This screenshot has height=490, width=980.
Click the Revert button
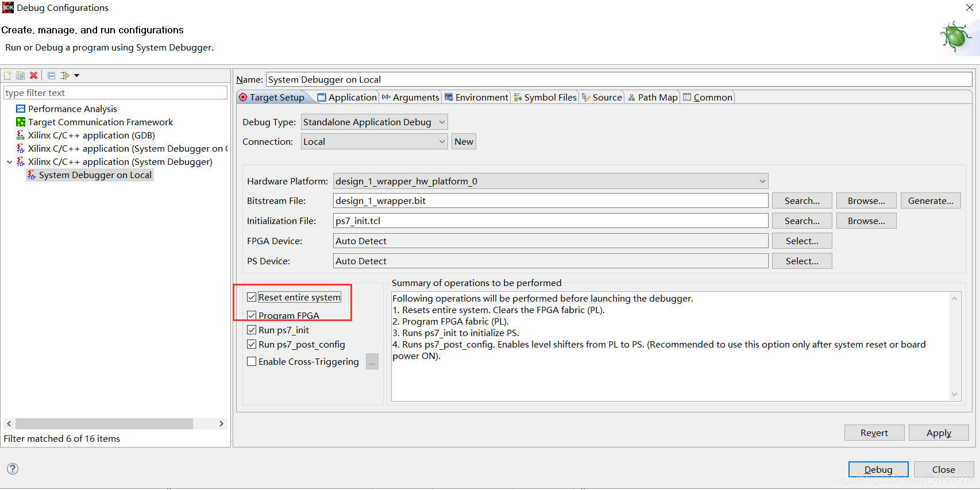[874, 433]
